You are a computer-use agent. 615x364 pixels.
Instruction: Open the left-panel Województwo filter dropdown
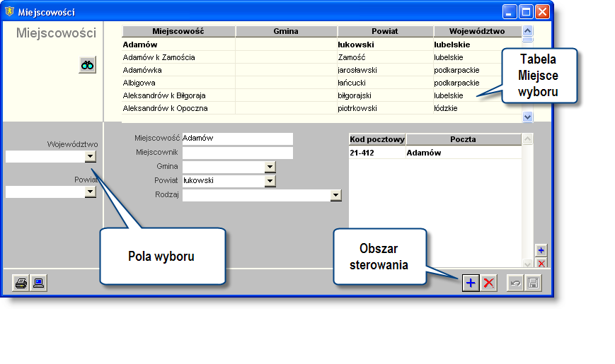pyautogui.click(x=90, y=157)
